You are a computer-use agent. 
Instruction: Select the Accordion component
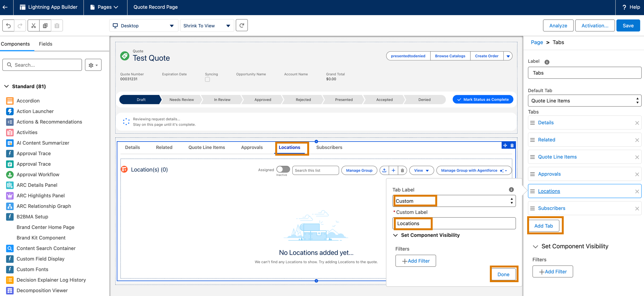click(x=28, y=101)
